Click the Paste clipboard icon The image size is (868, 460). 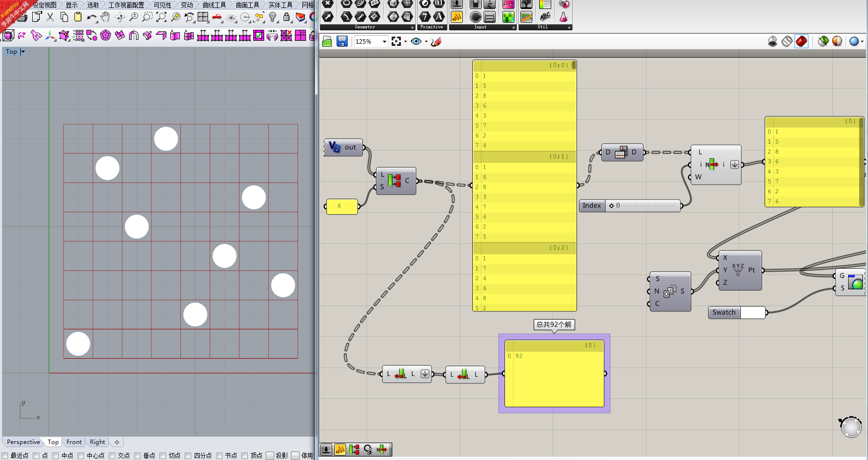tap(78, 17)
